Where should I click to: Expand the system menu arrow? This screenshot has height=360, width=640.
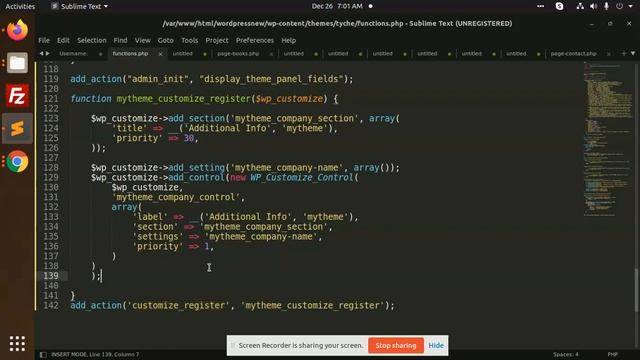[x=630, y=6]
